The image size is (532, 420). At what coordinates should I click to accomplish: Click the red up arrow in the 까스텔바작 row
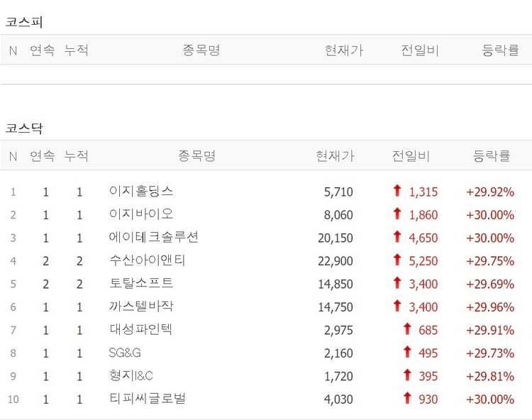click(x=397, y=306)
